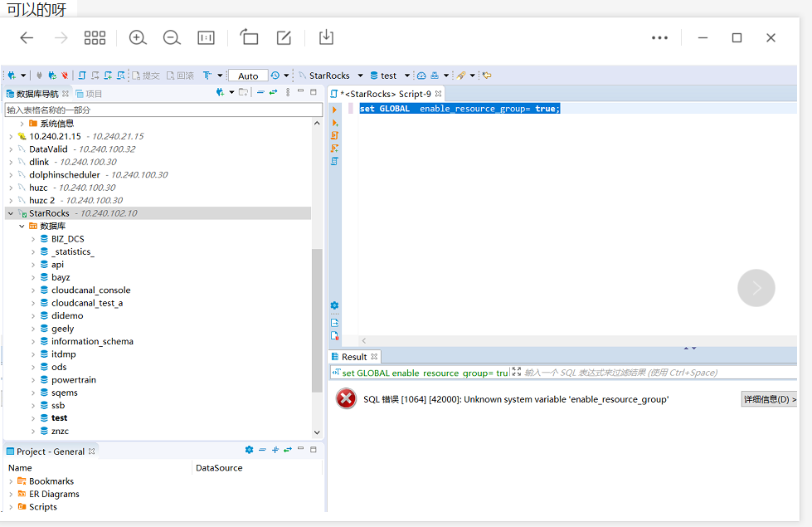Select the Result tab
The height and width of the screenshot is (527, 812).
(x=354, y=357)
